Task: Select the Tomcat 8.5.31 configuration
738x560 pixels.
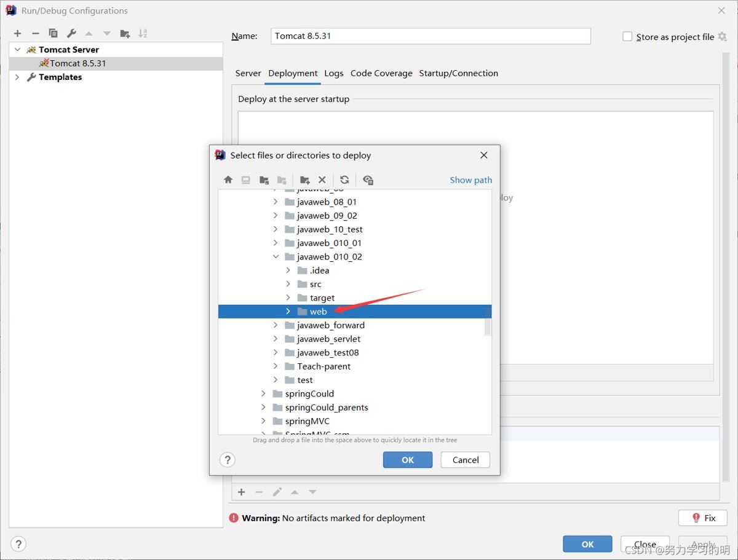Action: tap(116, 63)
